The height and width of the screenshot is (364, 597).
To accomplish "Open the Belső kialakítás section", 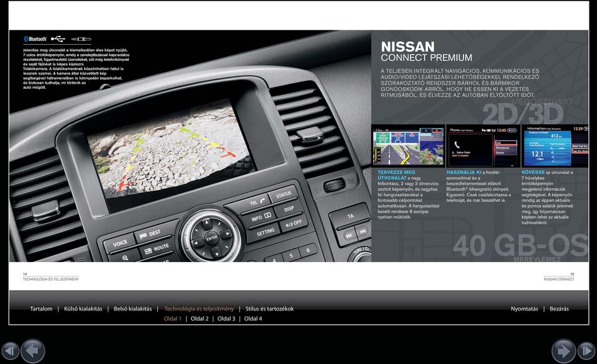I will 132,309.
